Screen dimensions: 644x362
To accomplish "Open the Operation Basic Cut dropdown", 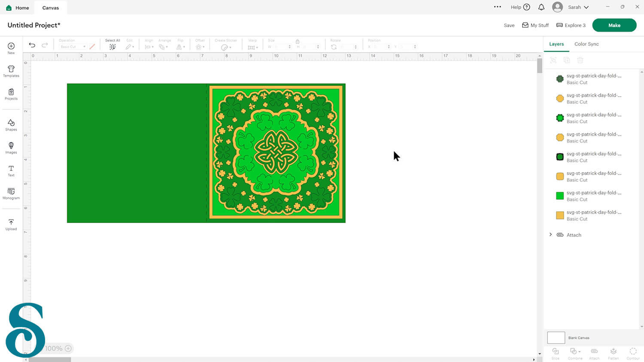I will pyautogui.click(x=73, y=46).
